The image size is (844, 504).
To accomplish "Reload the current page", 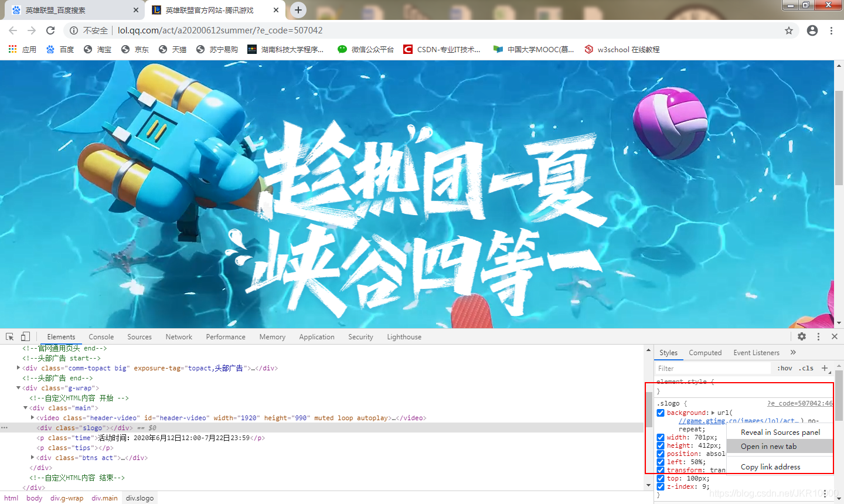I will [50, 30].
